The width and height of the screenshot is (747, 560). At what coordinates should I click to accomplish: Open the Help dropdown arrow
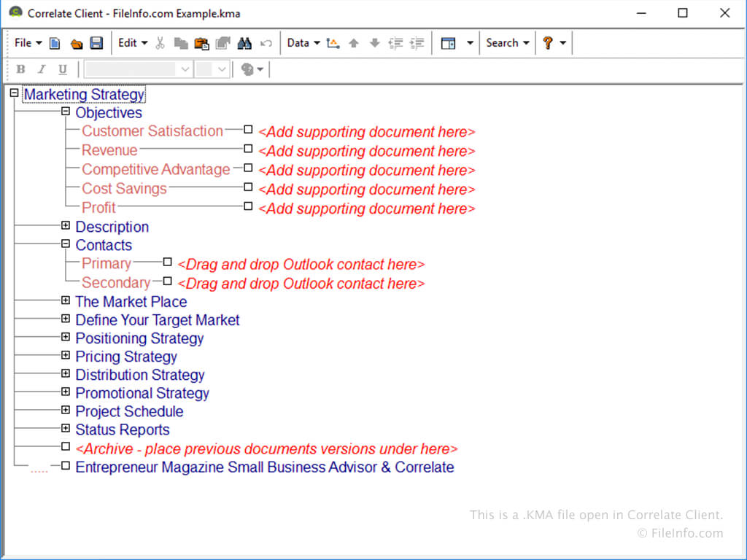point(563,43)
